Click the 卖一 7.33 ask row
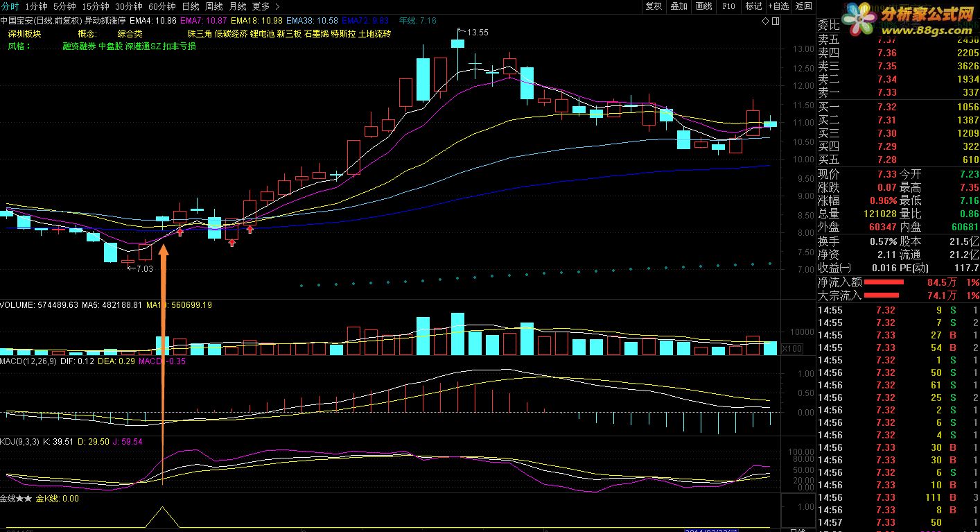 click(898, 92)
